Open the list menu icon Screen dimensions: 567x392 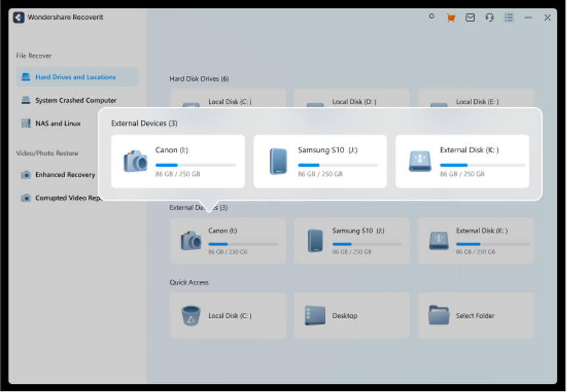pyautogui.click(x=509, y=17)
